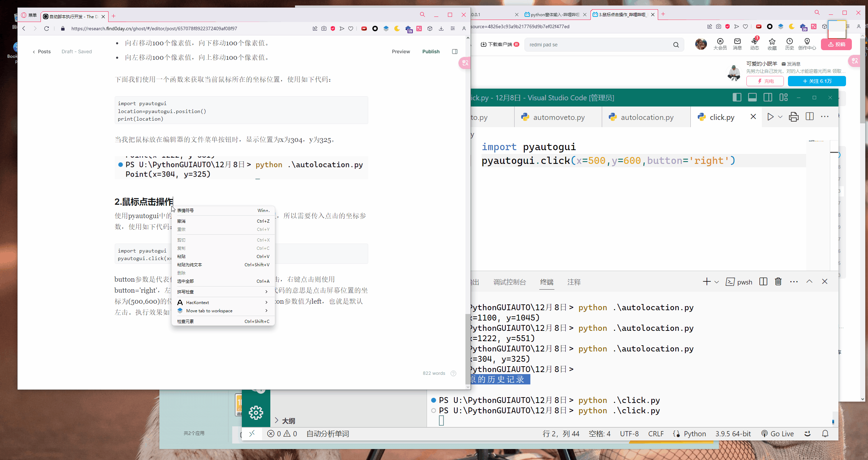The height and width of the screenshot is (460, 868).
Task: Open Bilibili 收藏 favorites icon
Action: click(772, 44)
